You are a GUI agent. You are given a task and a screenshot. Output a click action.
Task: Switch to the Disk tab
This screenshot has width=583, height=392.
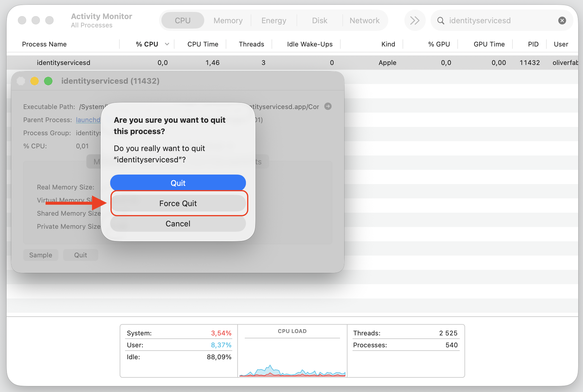[319, 21]
